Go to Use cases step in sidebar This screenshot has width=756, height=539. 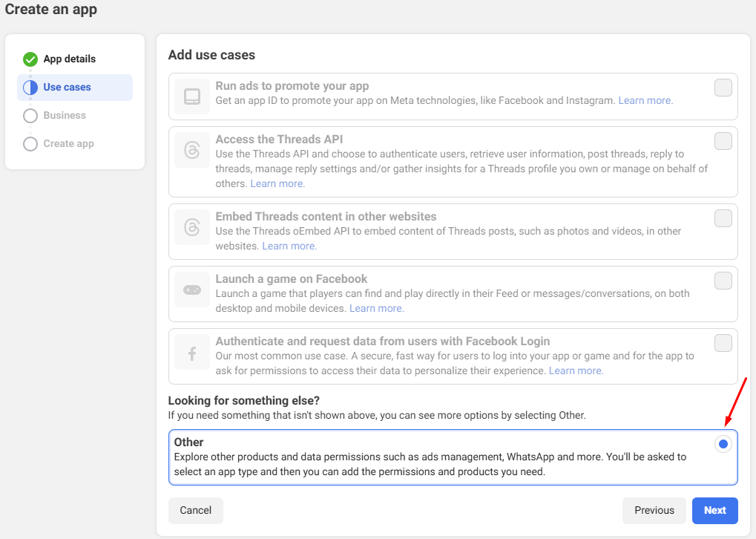[x=67, y=88]
